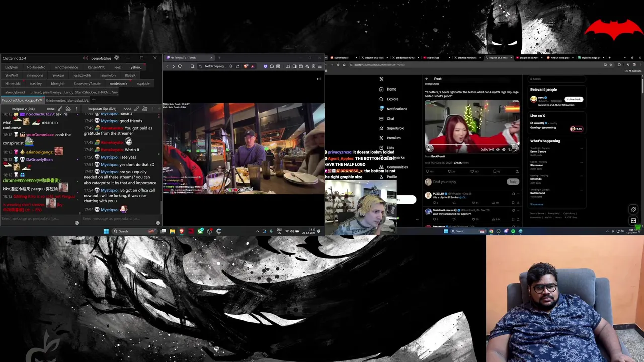
Task: Switch to the notdebpark tab in Chatterino
Action: (118, 84)
